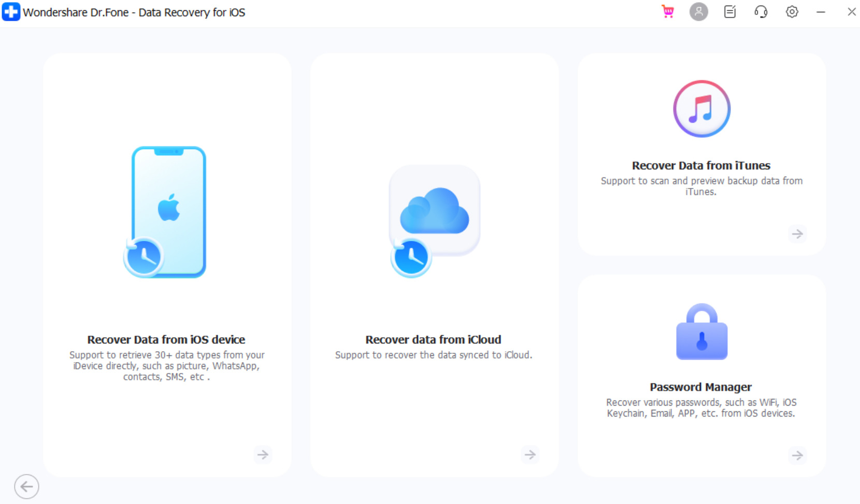Click 'Support to scan and preview backup data' description

701,186
